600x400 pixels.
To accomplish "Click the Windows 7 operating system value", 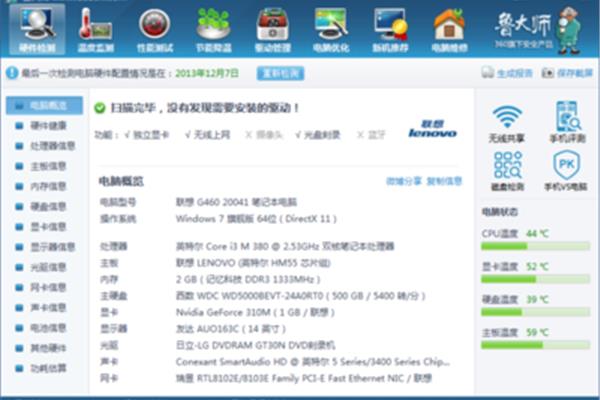I will 256,219.
